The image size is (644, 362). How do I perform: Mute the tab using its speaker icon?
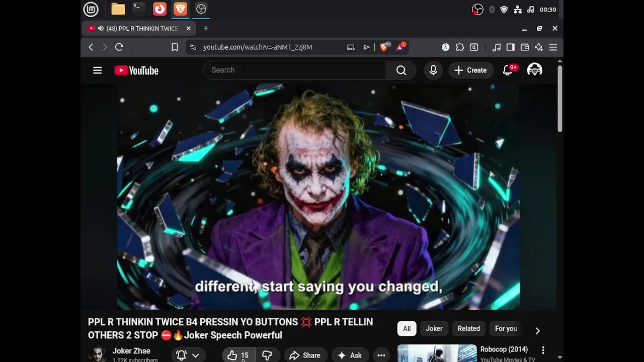click(x=101, y=29)
